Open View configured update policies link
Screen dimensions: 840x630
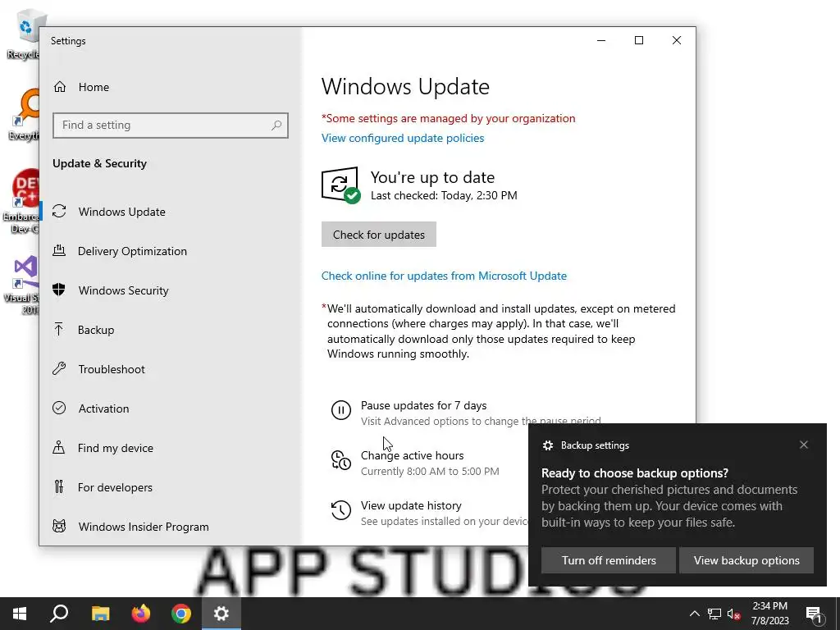click(402, 138)
